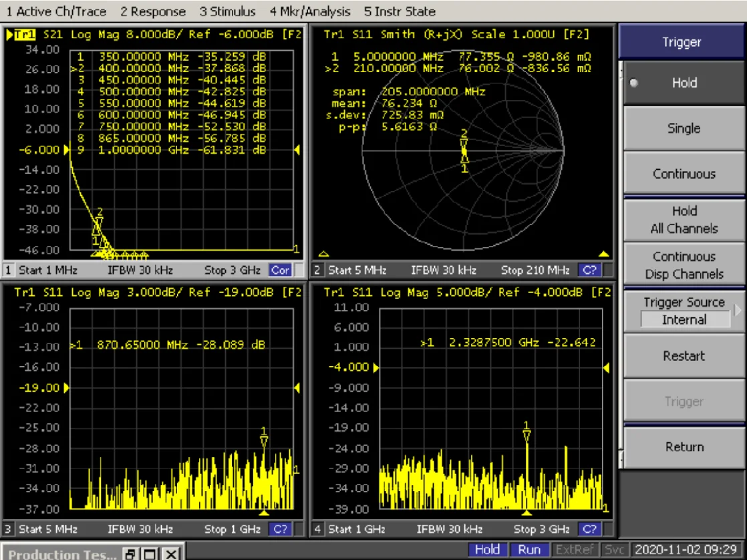This screenshot has height=560, width=747.
Task: Toggle the Run indicator in the status bar
Action: (x=529, y=549)
